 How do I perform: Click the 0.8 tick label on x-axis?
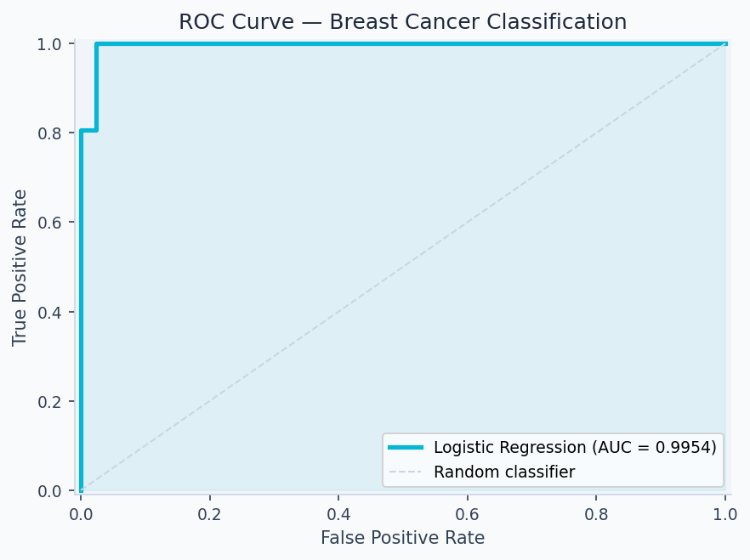tap(596, 513)
